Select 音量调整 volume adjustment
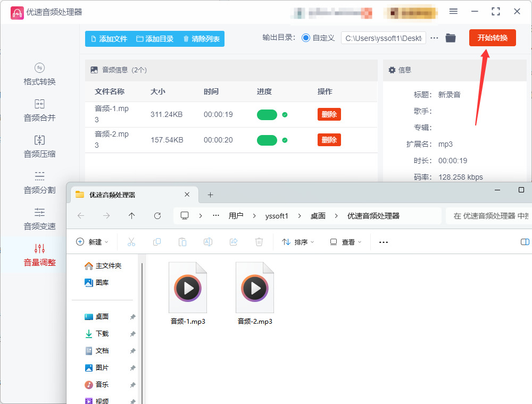Screen dimensions: 532x404 [39, 255]
